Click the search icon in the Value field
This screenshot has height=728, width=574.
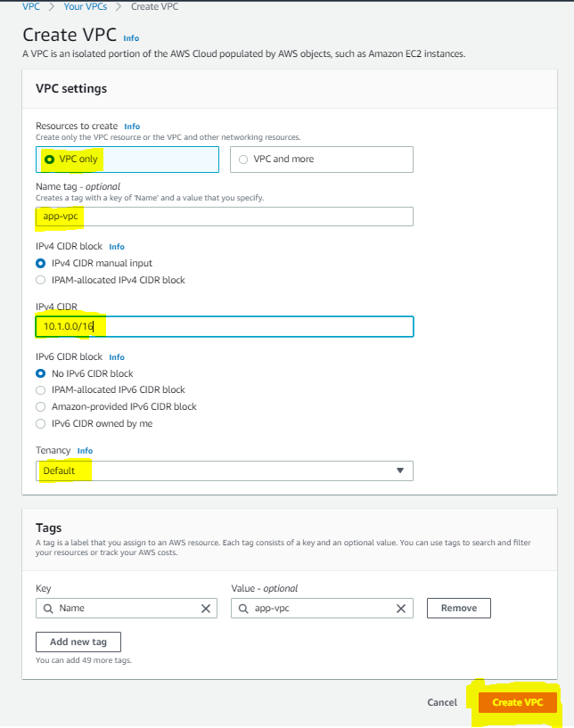tap(243, 608)
